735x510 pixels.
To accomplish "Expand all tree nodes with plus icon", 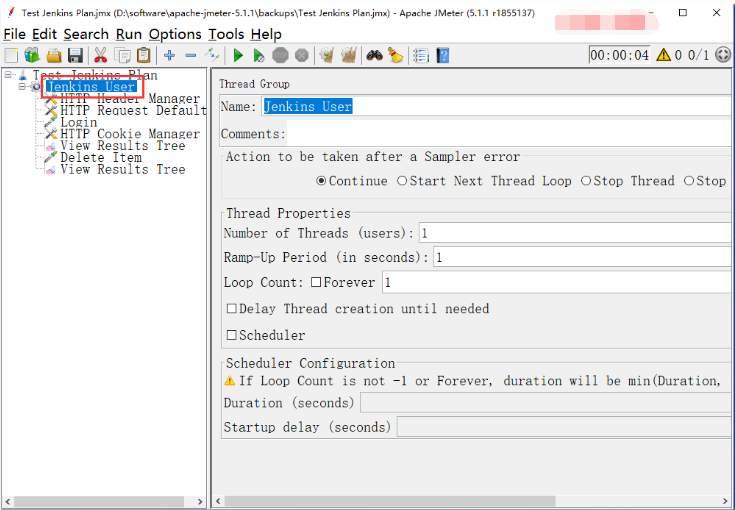I will coord(169,55).
